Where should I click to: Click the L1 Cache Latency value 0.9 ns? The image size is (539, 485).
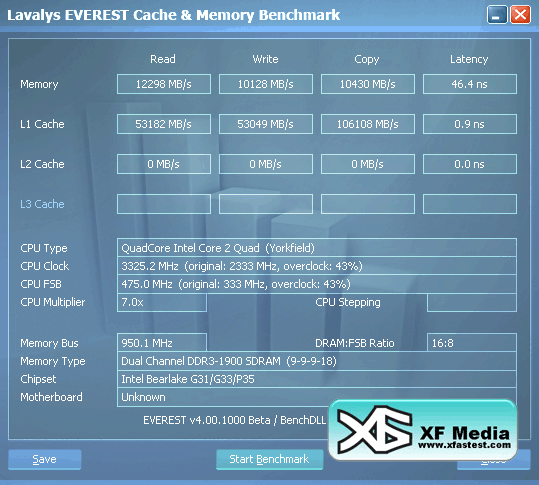(x=470, y=124)
